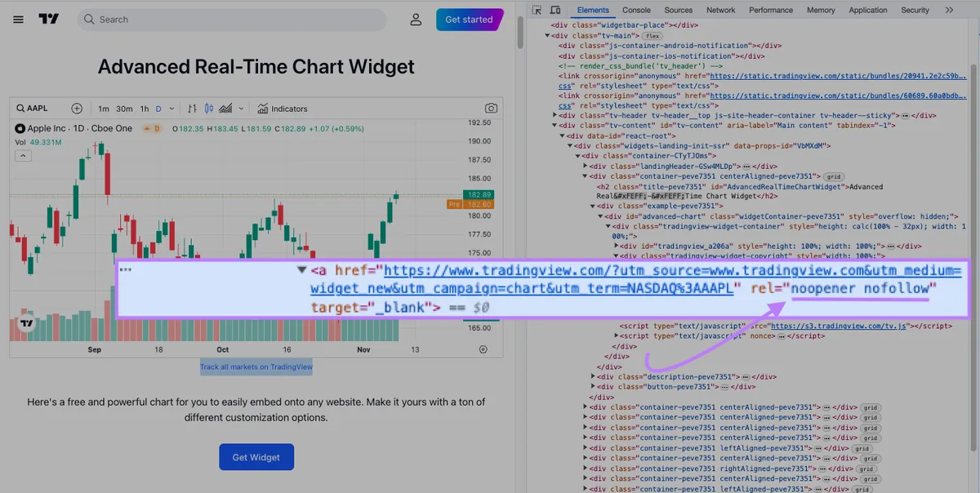The image size is (980, 493).
Task: Select the Bars chart style icon
Action: point(192,109)
